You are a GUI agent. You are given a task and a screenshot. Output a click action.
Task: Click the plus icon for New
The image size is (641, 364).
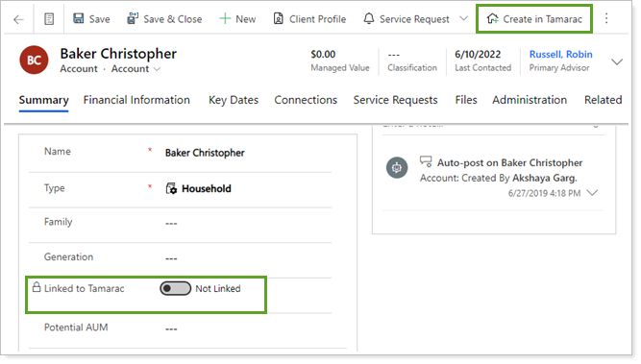[225, 18]
